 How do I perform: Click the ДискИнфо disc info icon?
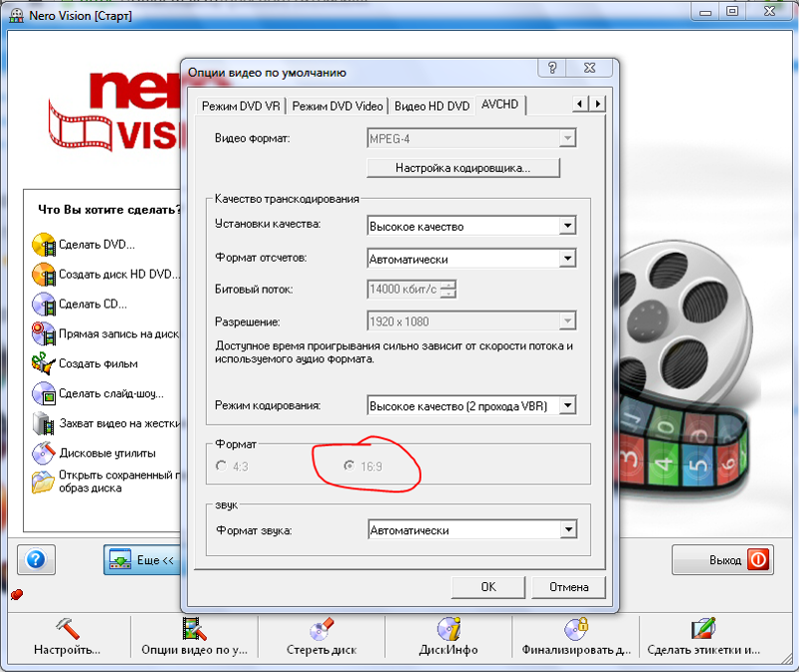448,629
